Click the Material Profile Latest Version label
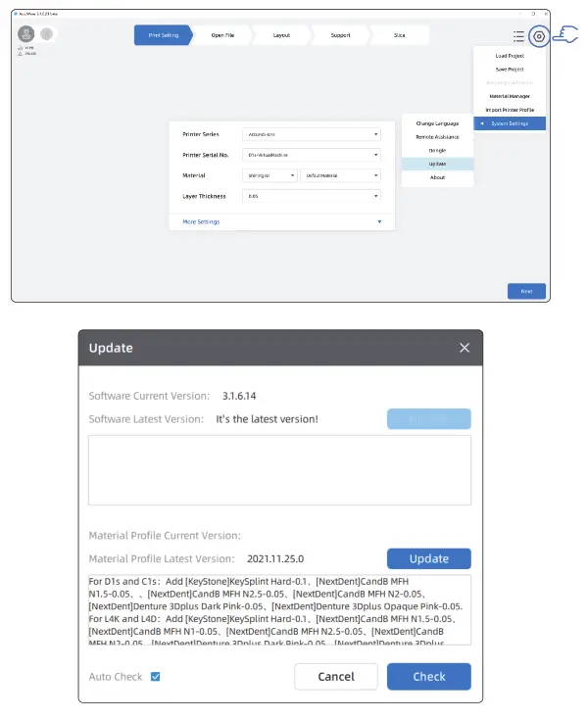The image size is (588, 719). [162, 559]
